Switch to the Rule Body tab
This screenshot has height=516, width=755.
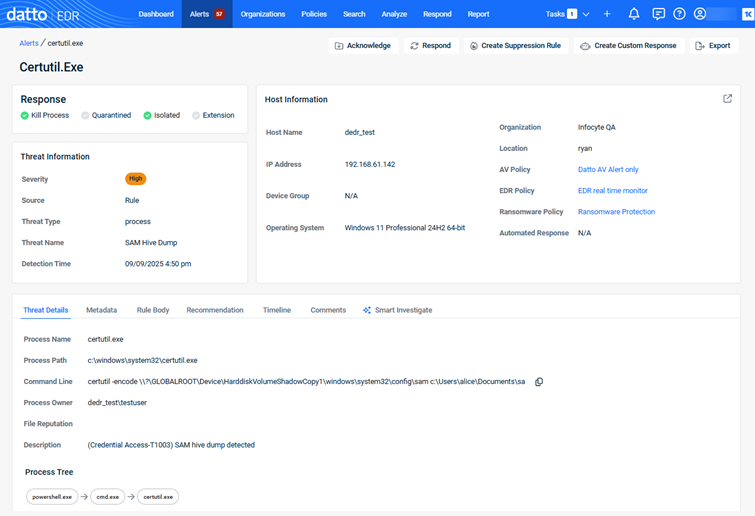coord(153,310)
